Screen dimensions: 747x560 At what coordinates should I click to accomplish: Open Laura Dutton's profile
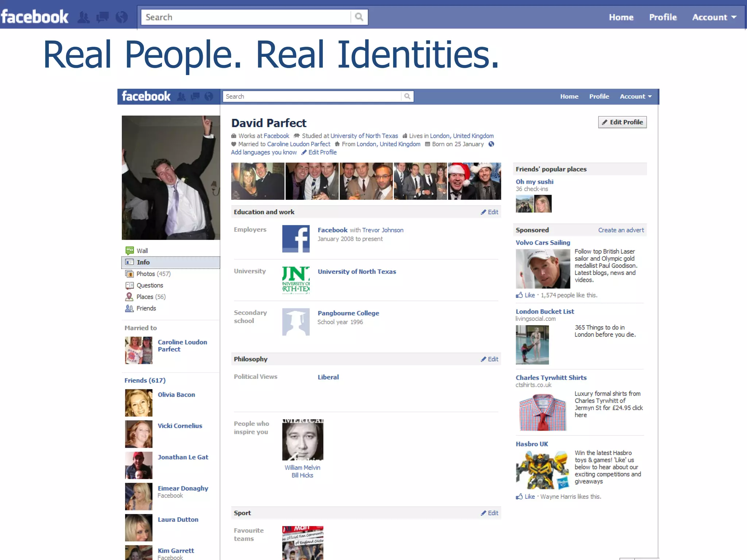[178, 520]
